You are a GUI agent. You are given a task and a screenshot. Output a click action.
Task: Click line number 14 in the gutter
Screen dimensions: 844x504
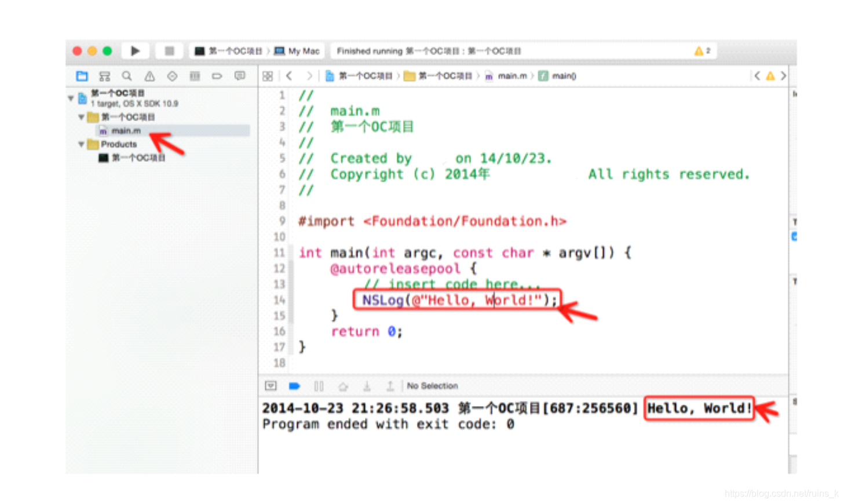click(x=279, y=300)
